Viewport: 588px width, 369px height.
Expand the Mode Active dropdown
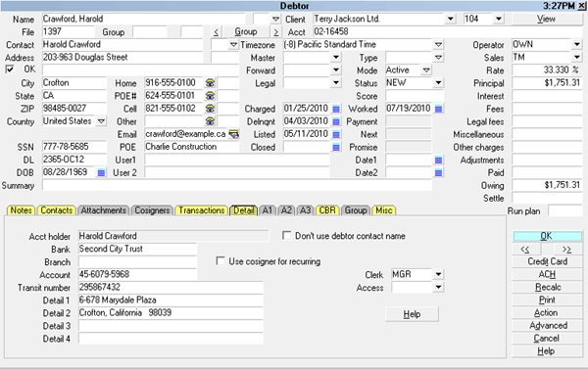click(x=426, y=70)
